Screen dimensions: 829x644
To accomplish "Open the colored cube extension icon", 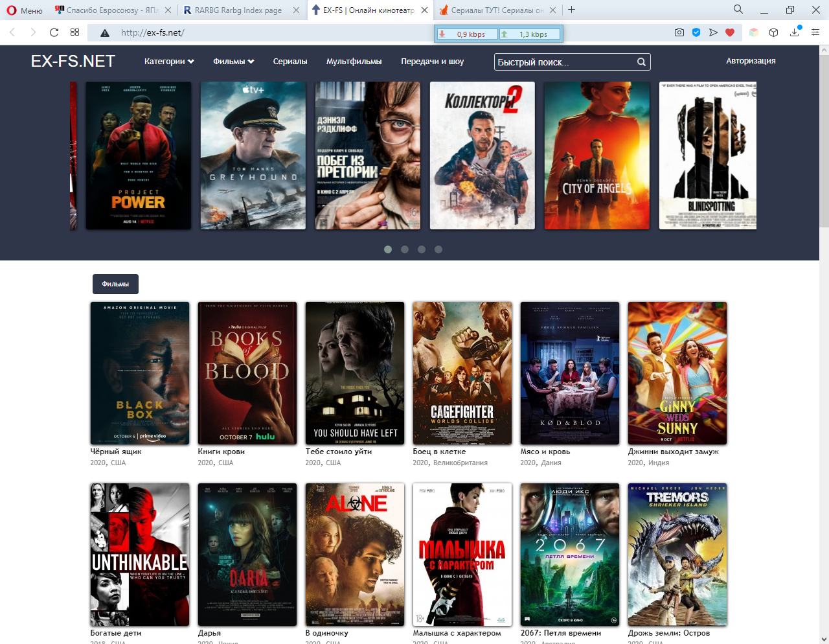I will tap(754, 32).
